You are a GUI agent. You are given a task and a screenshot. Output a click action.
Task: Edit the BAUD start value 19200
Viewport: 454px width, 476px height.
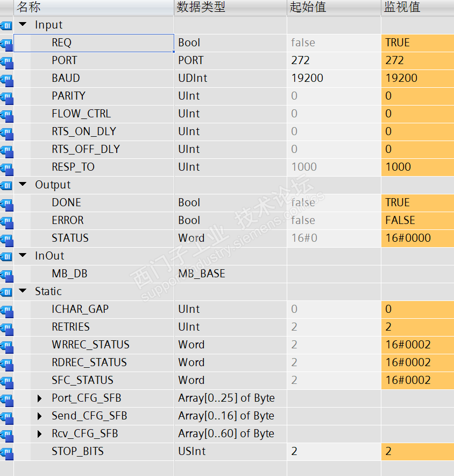(334, 78)
